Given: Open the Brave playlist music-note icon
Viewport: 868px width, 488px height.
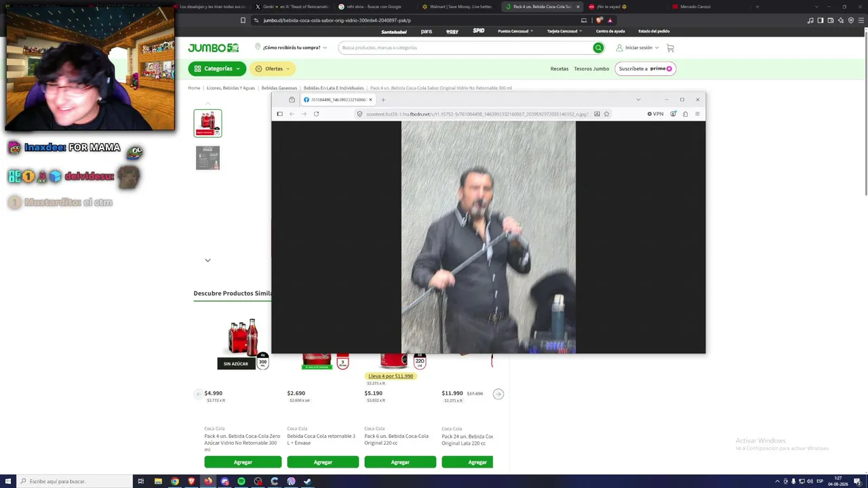Looking at the screenshot, I should click(x=810, y=20).
